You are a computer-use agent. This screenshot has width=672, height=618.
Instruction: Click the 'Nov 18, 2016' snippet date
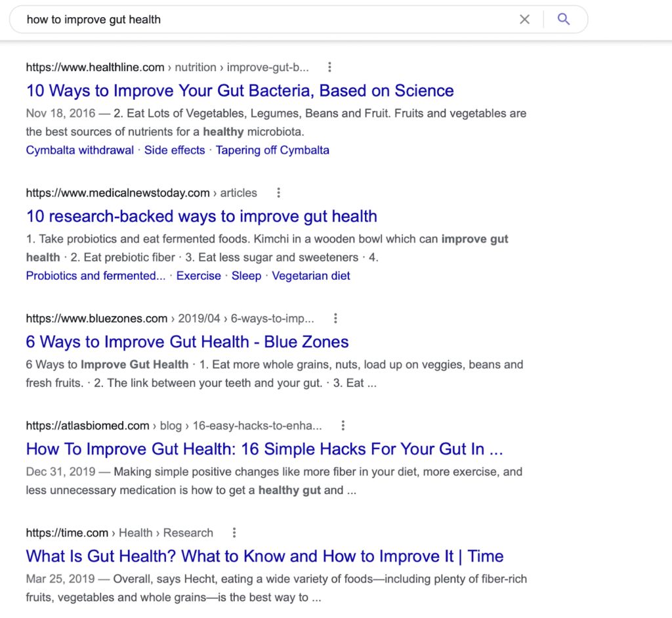click(x=60, y=113)
